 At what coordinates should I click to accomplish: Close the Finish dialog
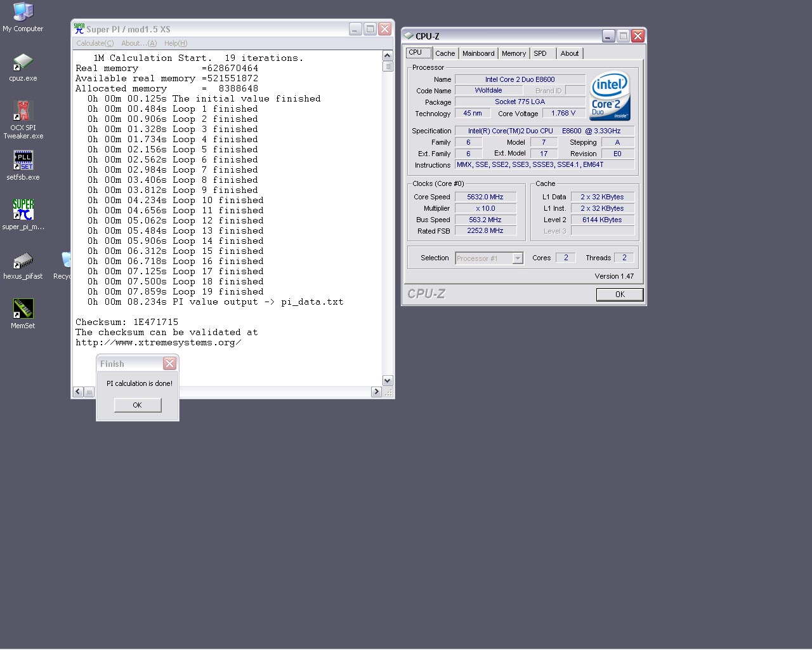coord(169,363)
